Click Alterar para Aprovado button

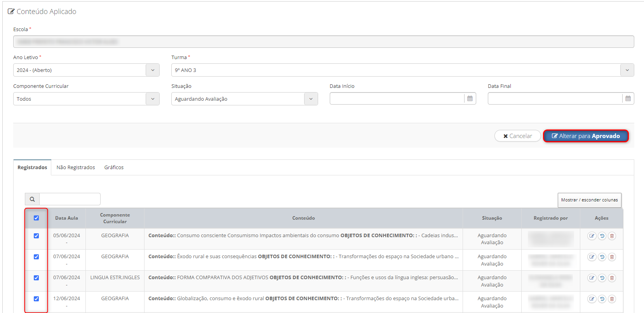coord(586,136)
